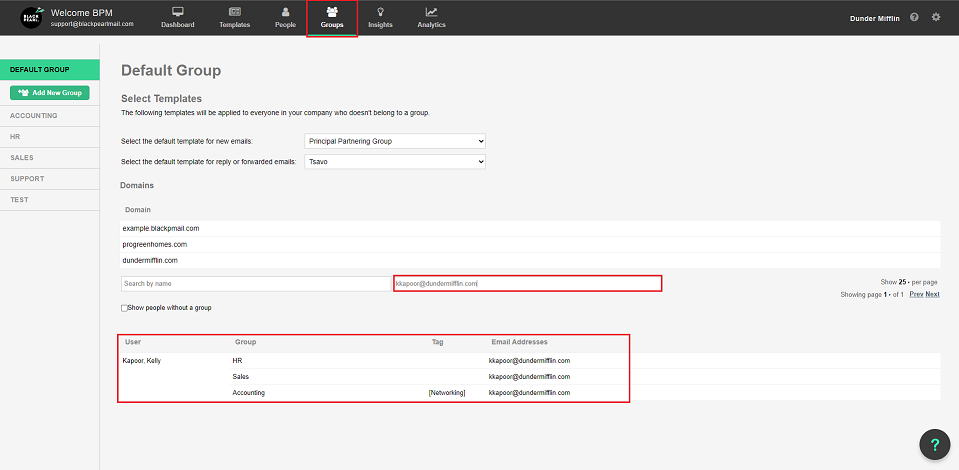959x470 pixels.
Task: Select the Accounting group in sidebar
Action: [34, 115]
